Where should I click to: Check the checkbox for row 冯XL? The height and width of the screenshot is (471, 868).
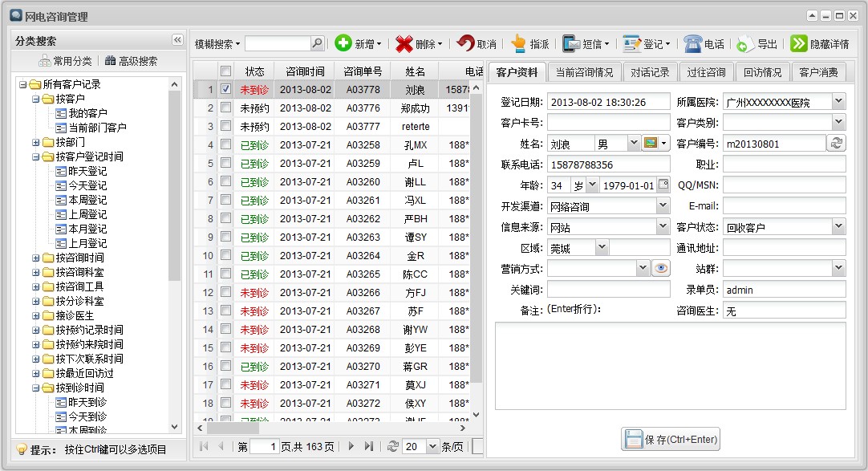point(226,200)
